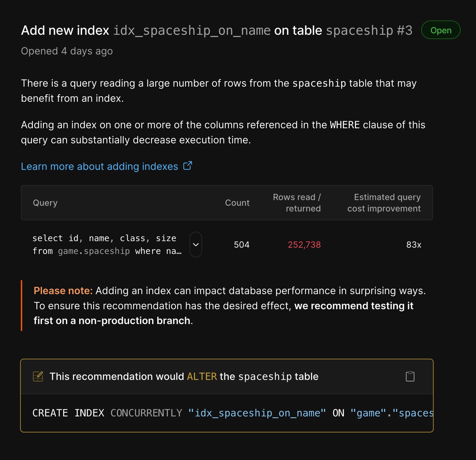
Task: Open the Learn more about adding indexes link
Action: click(98, 166)
